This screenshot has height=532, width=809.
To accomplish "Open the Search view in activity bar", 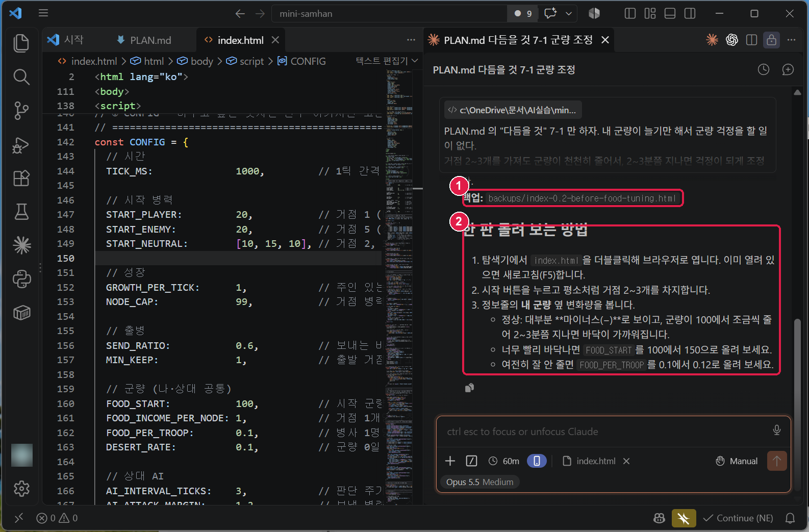I will (x=21, y=77).
